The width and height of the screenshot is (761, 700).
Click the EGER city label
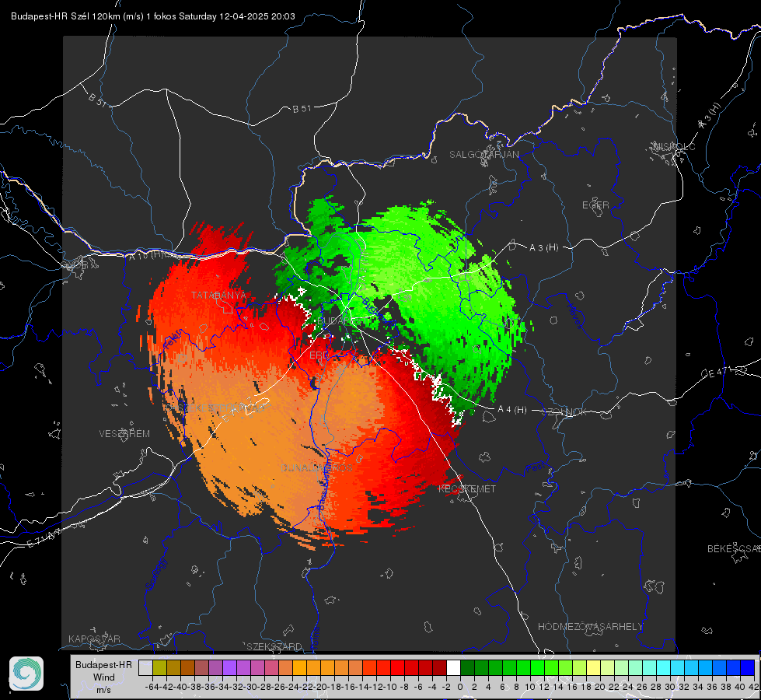595,205
